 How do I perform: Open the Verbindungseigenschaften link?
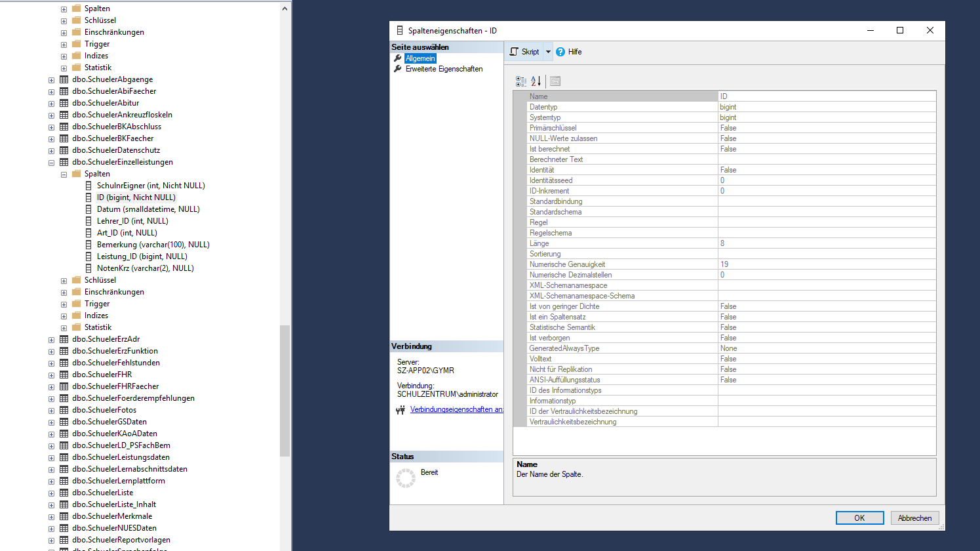[x=456, y=409]
